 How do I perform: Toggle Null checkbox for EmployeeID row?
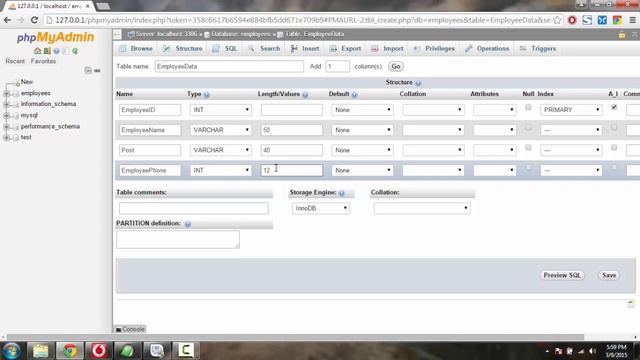(528, 107)
